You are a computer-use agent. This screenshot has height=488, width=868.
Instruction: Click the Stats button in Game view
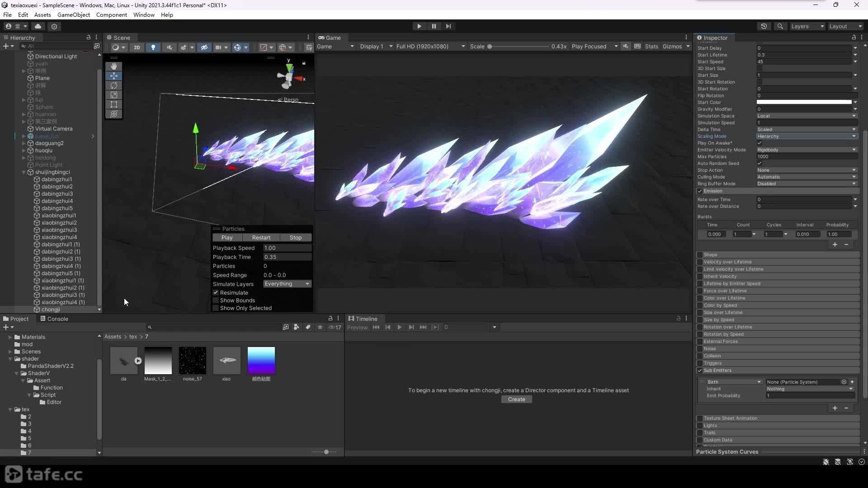click(651, 46)
